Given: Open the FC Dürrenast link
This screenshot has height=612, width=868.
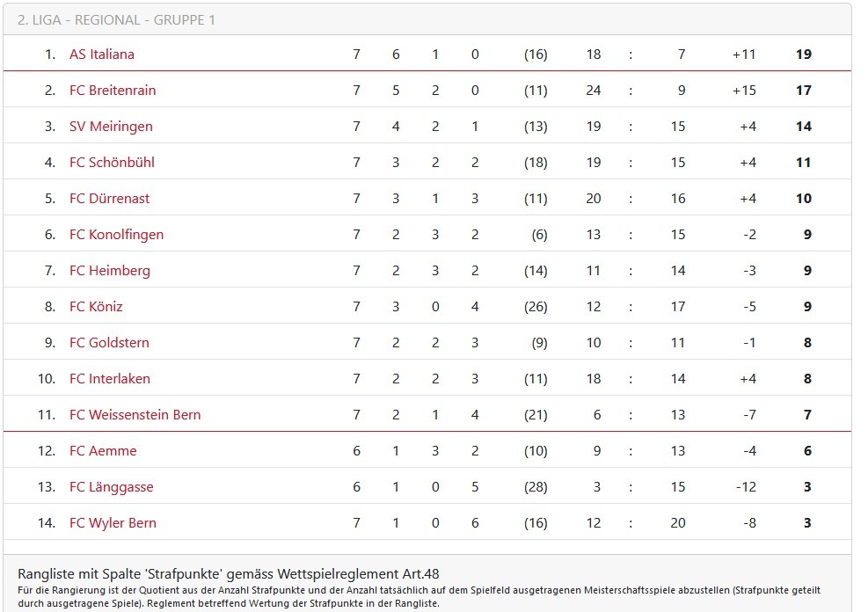Looking at the screenshot, I should 109,199.
